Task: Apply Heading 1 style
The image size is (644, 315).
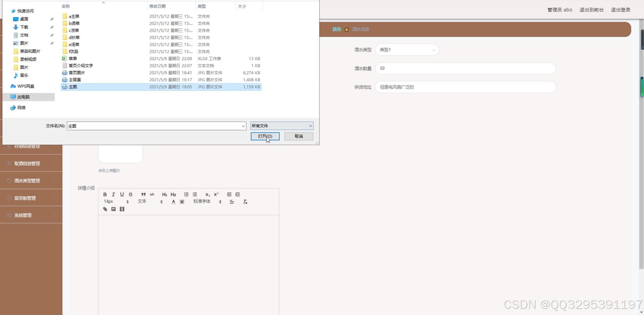Action: pyautogui.click(x=165, y=195)
